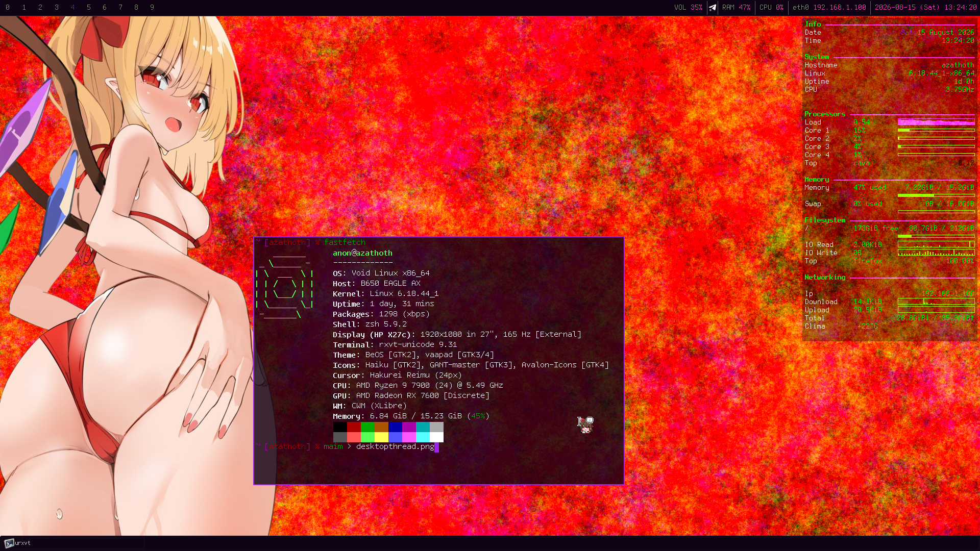Image resolution: width=980 pixels, height=551 pixels.
Task: Go to workspace 7
Action: tap(120, 8)
